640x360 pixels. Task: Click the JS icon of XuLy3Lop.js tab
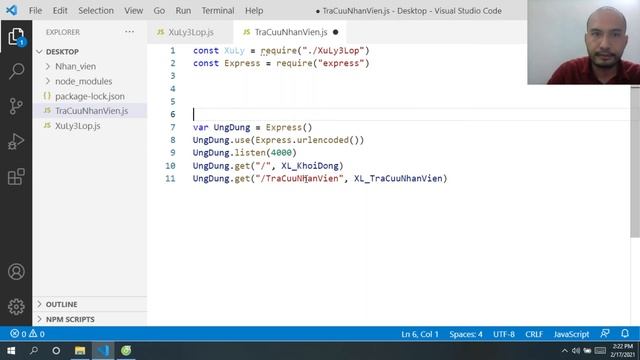(x=160, y=32)
